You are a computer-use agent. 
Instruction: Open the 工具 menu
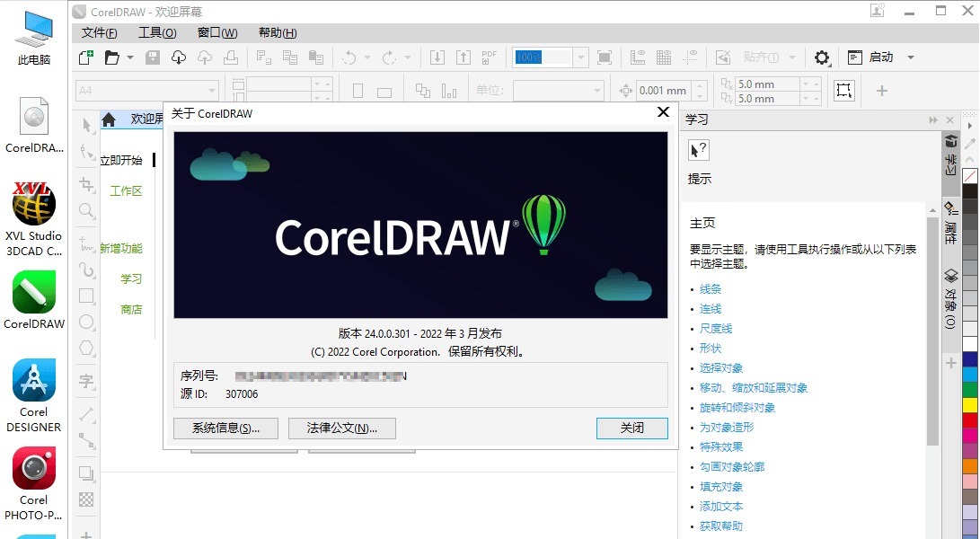click(157, 33)
